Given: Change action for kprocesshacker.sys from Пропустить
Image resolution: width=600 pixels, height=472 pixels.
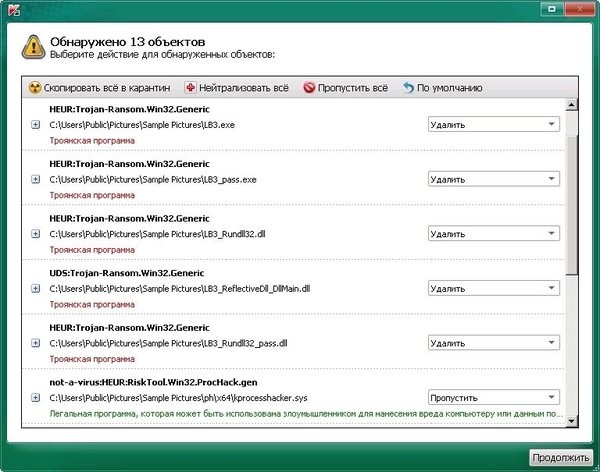Looking at the screenshot, I should pyautogui.click(x=492, y=397).
